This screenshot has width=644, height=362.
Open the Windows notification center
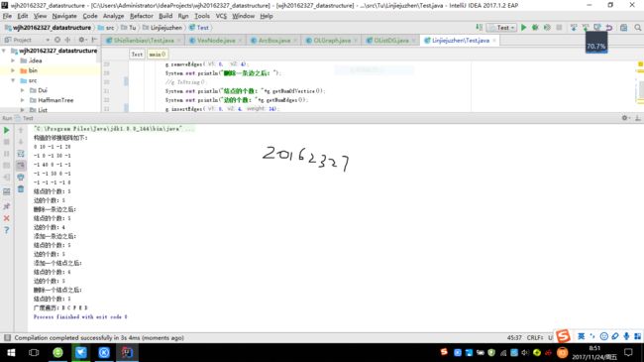point(628,353)
